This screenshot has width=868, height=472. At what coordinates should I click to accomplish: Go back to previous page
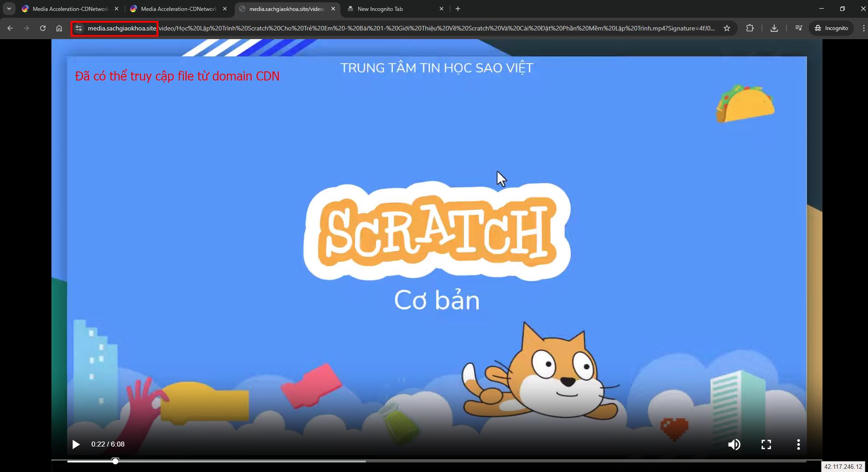point(10,28)
